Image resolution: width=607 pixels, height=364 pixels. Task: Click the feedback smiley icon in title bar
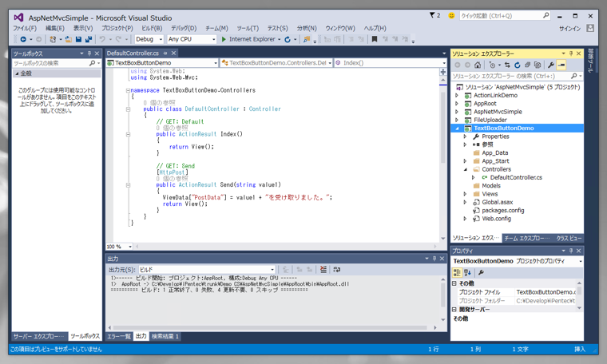[x=451, y=15]
